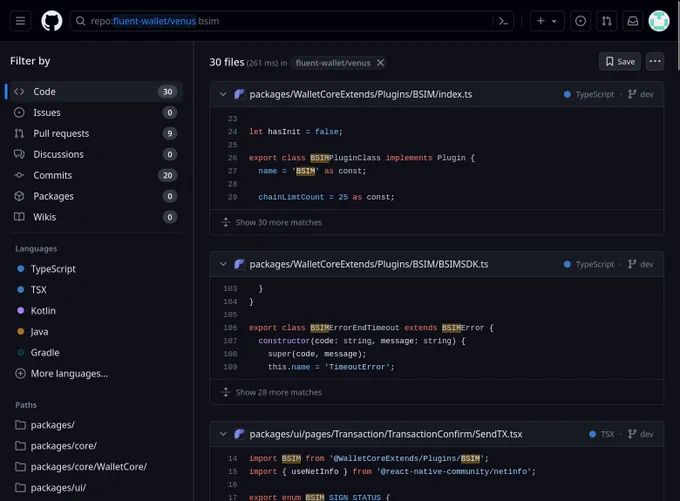
Task: Click the packages/ folder icon
Action: click(x=20, y=425)
